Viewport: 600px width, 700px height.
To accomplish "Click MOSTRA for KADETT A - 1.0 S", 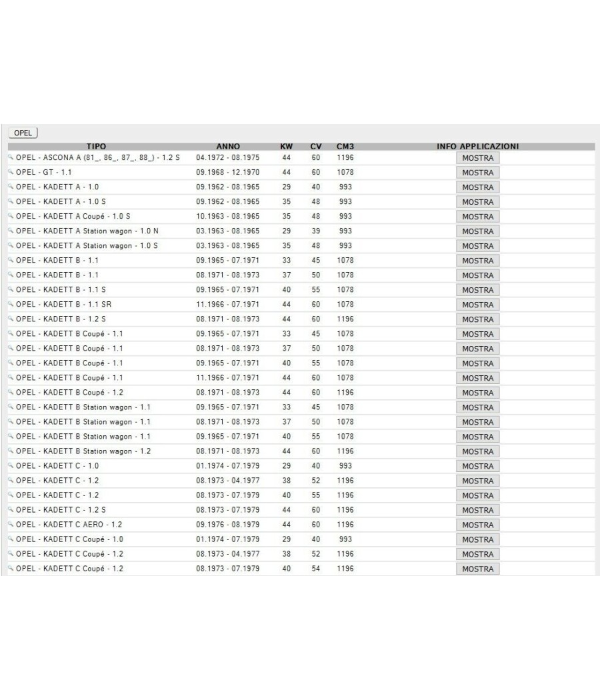I will click(x=478, y=202).
